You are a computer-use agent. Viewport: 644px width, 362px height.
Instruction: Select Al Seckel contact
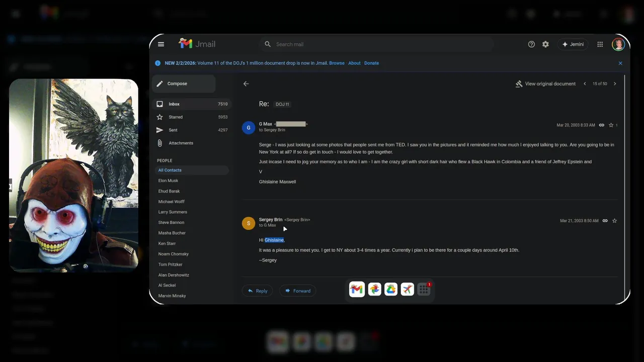pos(167,286)
